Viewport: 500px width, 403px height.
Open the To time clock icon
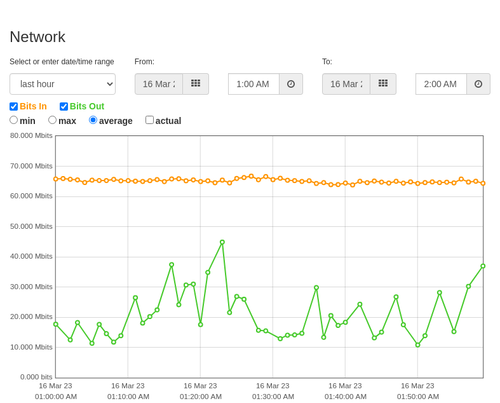(478, 84)
